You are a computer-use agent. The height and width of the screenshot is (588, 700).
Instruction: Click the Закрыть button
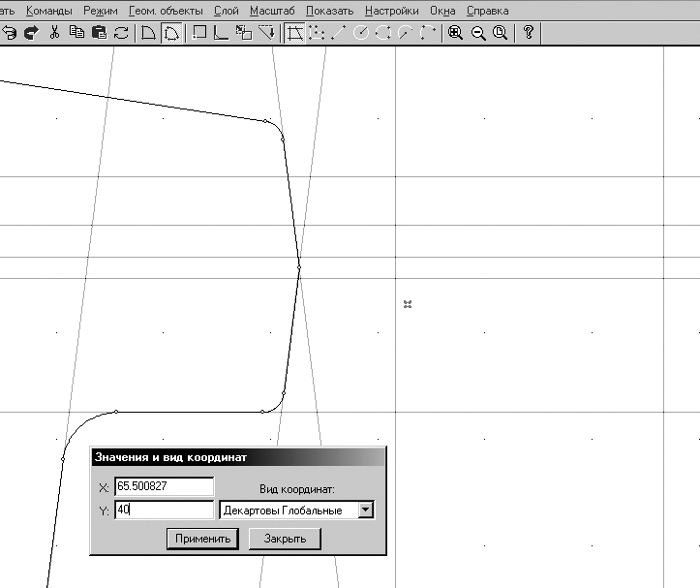click(x=285, y=539)
